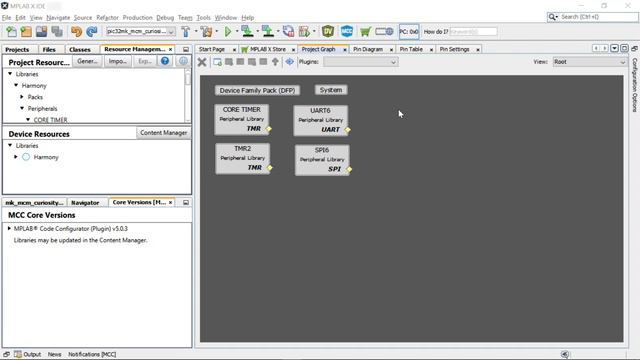Open the Plugins combo box
Screen dimensions: 640x360
pos(360,62)
